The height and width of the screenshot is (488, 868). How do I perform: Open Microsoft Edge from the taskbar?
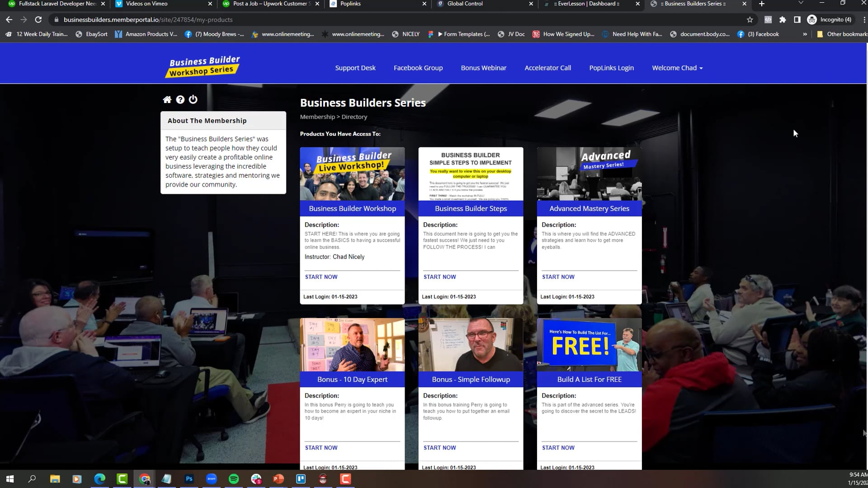99,479
